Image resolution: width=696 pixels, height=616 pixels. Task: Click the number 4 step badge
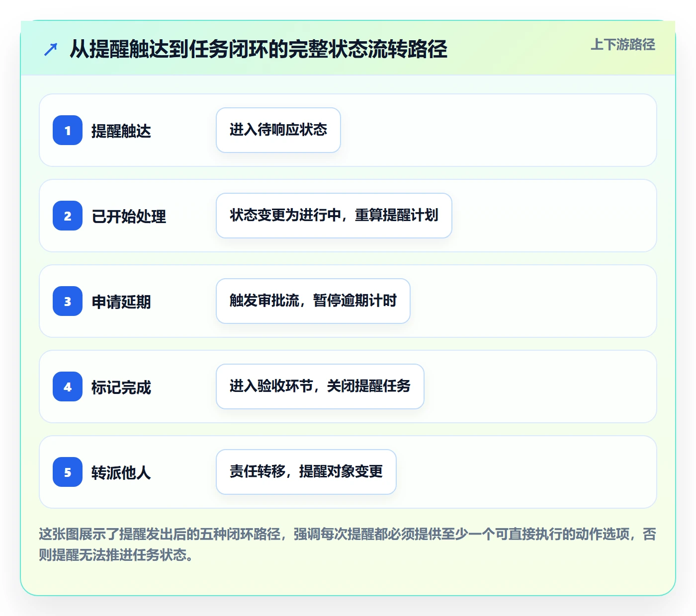pyautogui.click(x=68, y=386)
